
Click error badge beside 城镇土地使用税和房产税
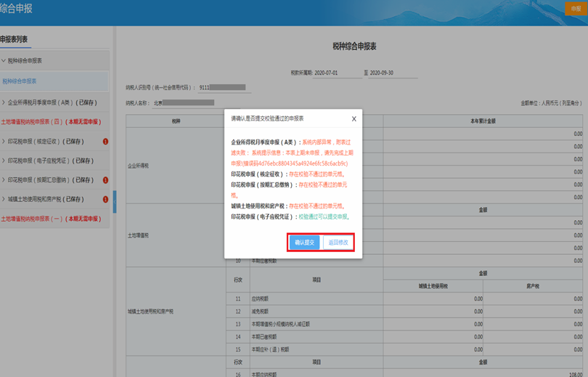point(105,199)
